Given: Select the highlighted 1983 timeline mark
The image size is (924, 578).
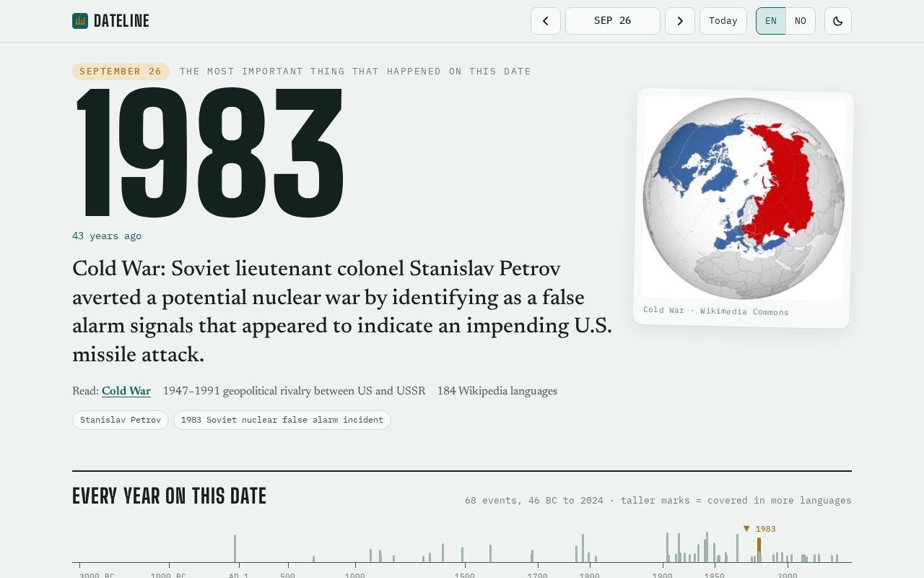Looking at the screenshot, I should 759,550.
